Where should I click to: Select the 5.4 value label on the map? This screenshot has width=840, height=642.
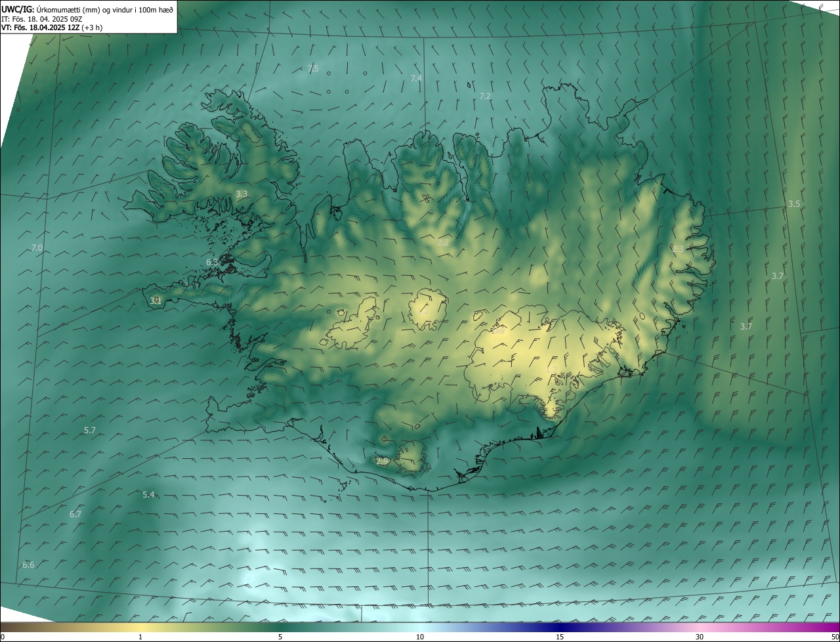pos(148,494)
